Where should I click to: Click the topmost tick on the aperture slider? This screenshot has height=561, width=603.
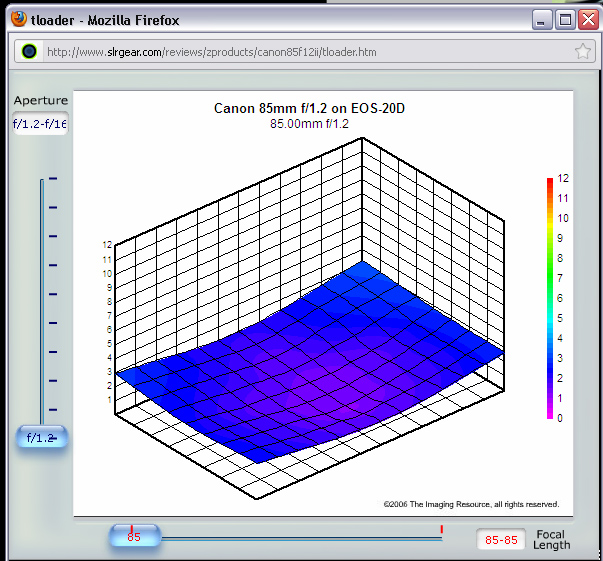53,179
